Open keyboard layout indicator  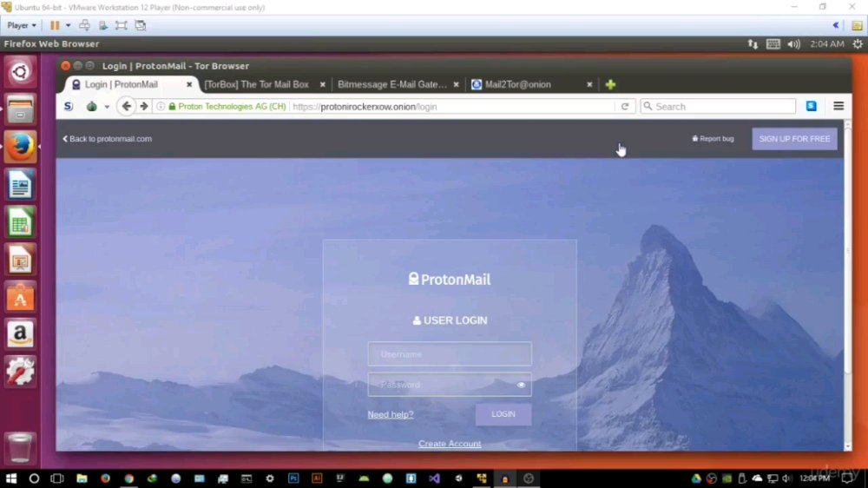click(x=773, y=43)
